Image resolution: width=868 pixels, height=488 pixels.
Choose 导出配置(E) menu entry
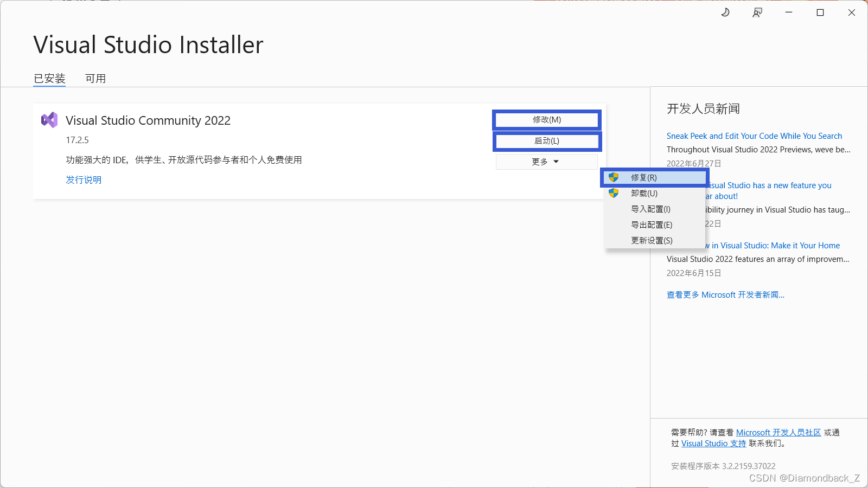pyautogui.click(x=654, y=224)
